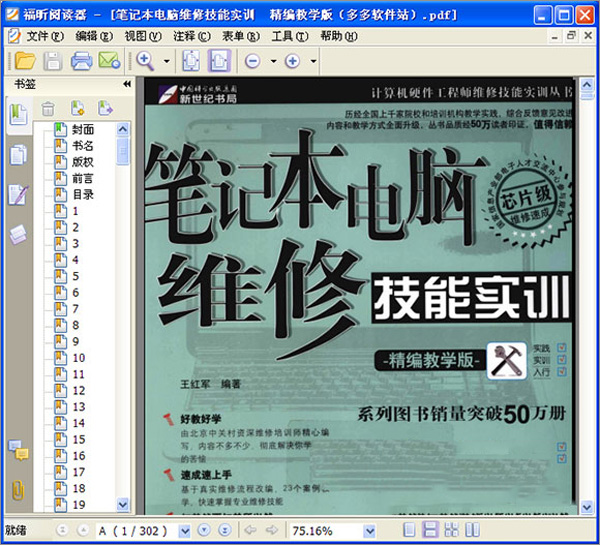The image size is (600, 545).
Task: Go to the first page
Action: point(62,530)
